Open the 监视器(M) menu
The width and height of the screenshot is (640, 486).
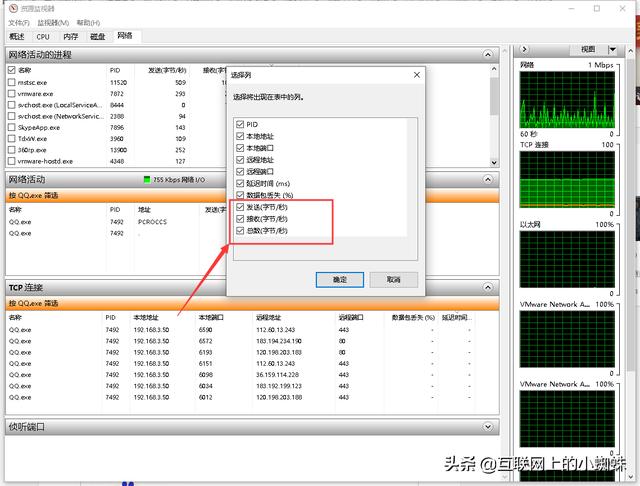(56, 22)
